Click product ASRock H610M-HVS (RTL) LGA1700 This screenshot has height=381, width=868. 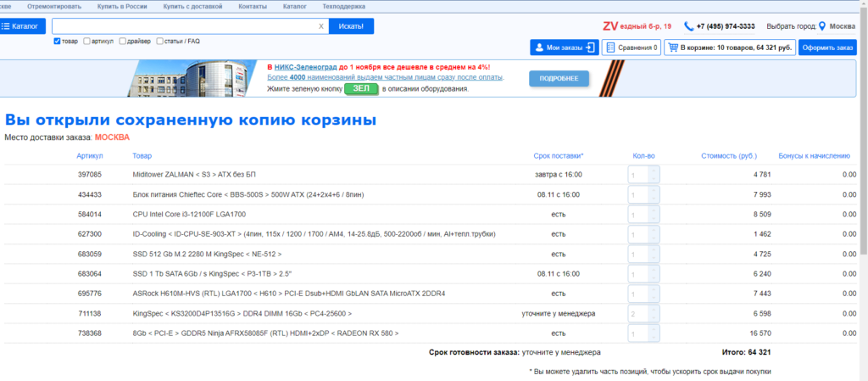coord(289,294)
